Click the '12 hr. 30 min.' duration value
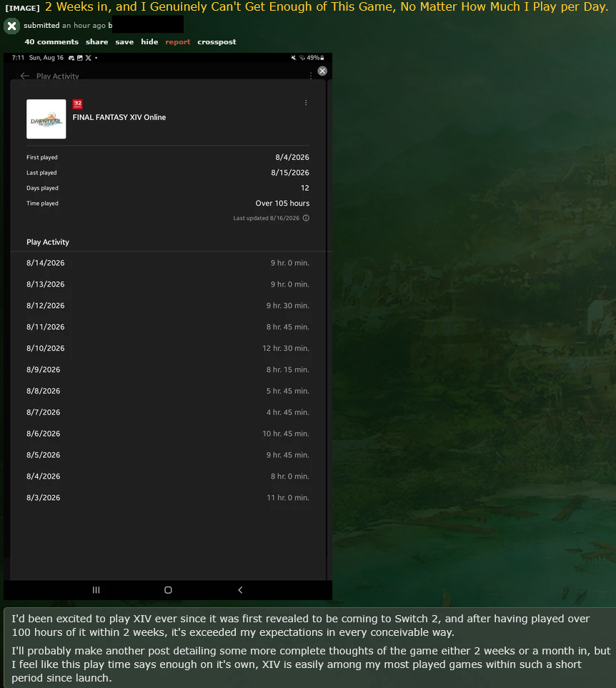 pyautogui.click(x=286, y=349)
